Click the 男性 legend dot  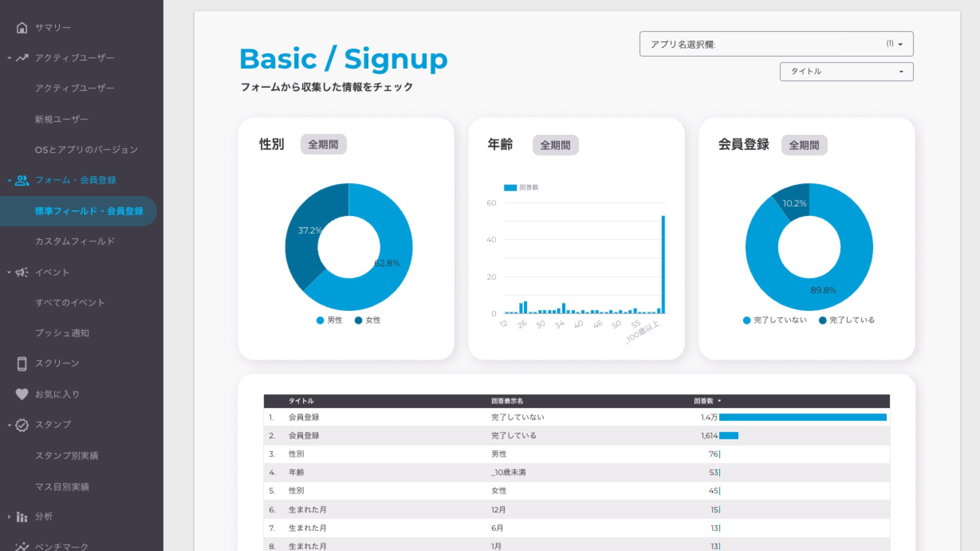pos(320,321)
